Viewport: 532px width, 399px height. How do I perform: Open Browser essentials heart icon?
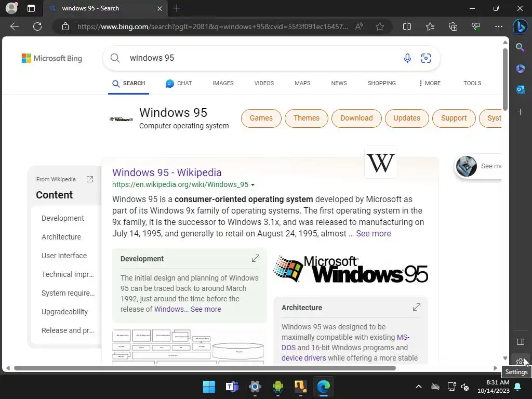point(476,26)
